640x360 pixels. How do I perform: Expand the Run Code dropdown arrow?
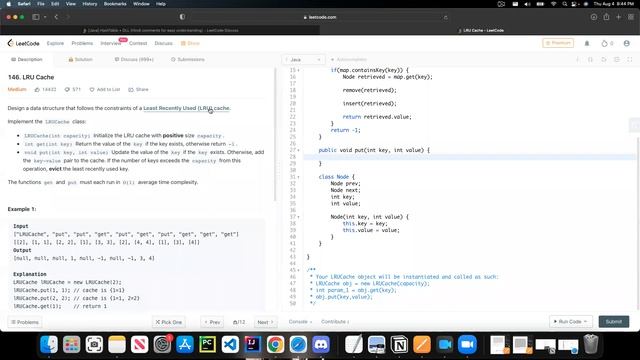(586, 322)
